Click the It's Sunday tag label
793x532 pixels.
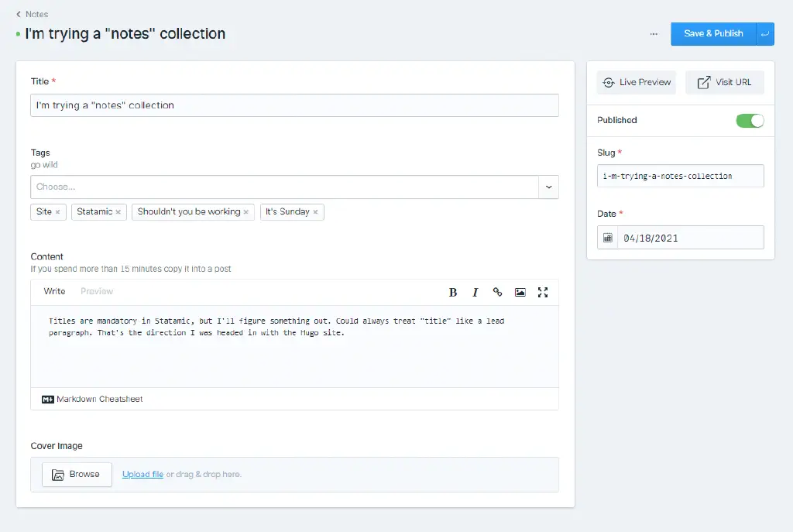pyautogui.click(x=287, y=212)
